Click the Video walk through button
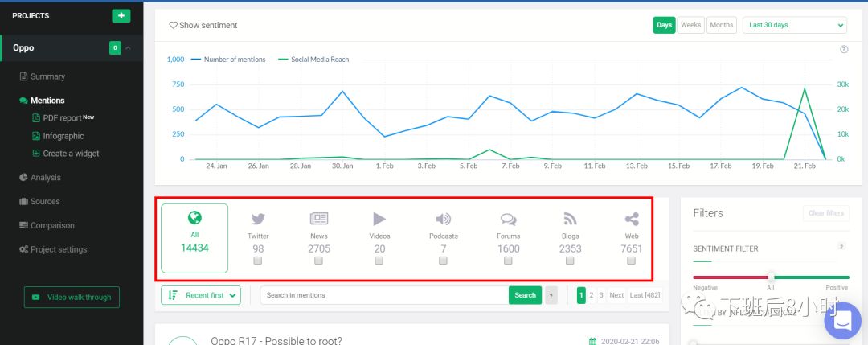 (72, 297)
